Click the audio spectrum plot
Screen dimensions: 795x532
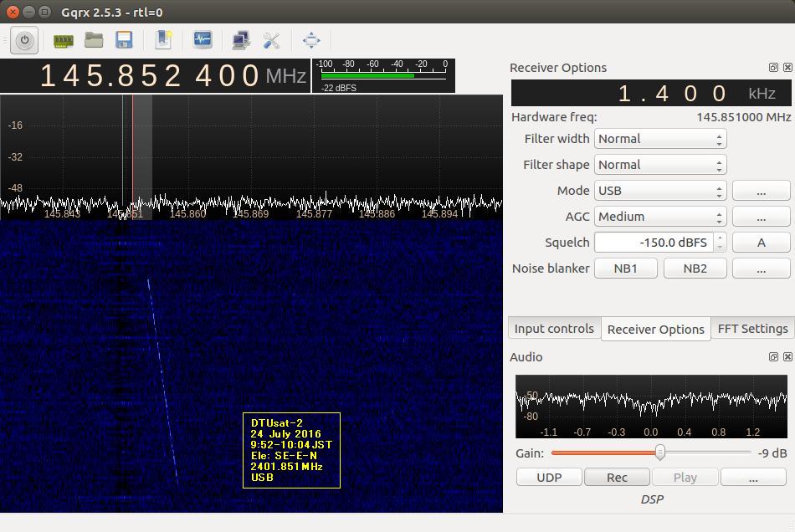click(x=651, y=407)
